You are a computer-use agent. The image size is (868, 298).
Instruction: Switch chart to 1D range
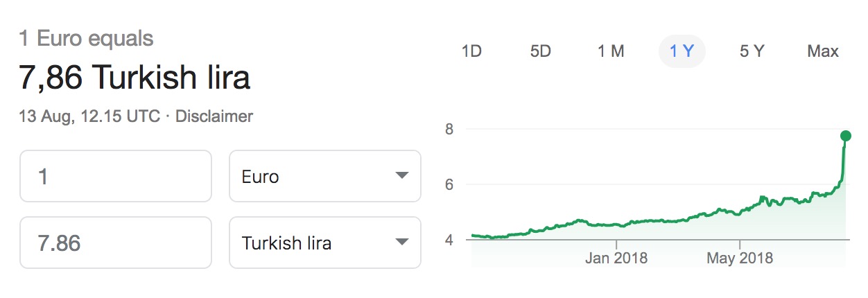[471, 51]
